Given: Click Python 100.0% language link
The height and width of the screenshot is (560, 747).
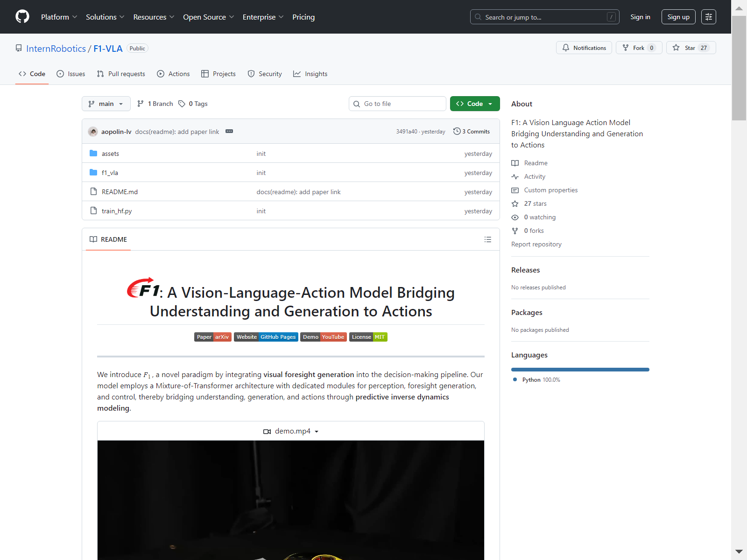Looking at the screenshot, I should 536,380.
